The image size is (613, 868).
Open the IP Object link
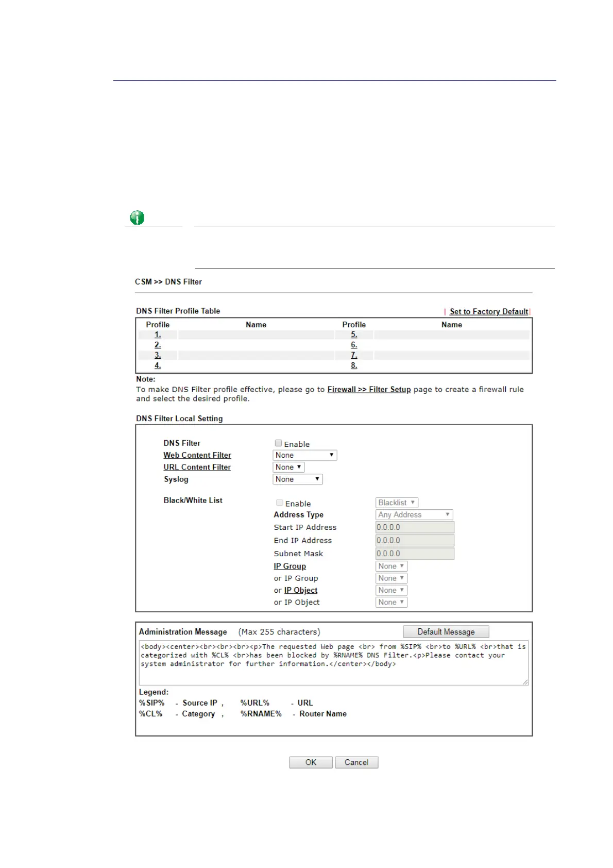[301, 590]
